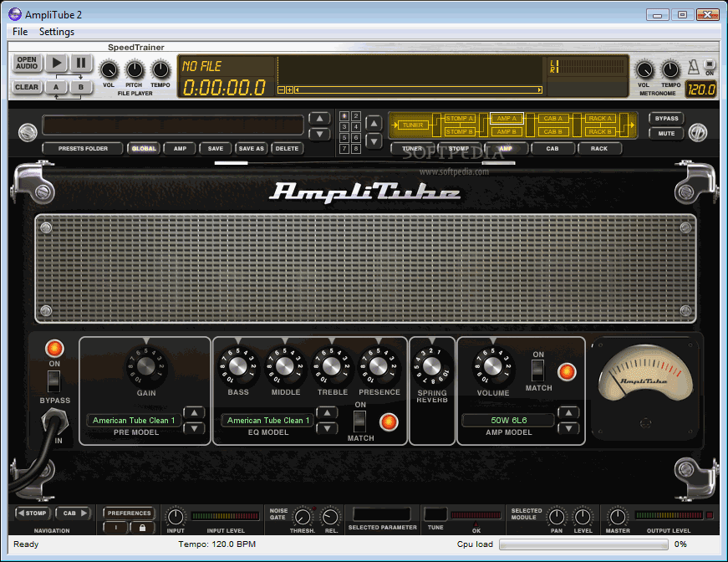Click the preset name display field
Viewport: 728px width, 562px height.
173,125
